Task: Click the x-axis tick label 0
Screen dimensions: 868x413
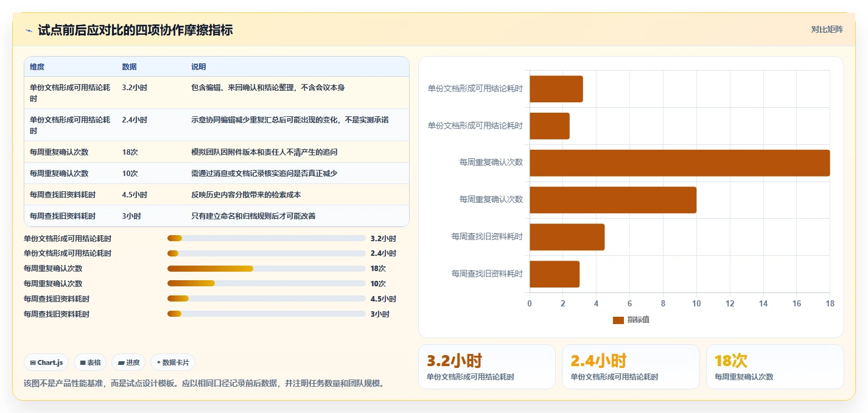Action: click(x=530, y=303)
